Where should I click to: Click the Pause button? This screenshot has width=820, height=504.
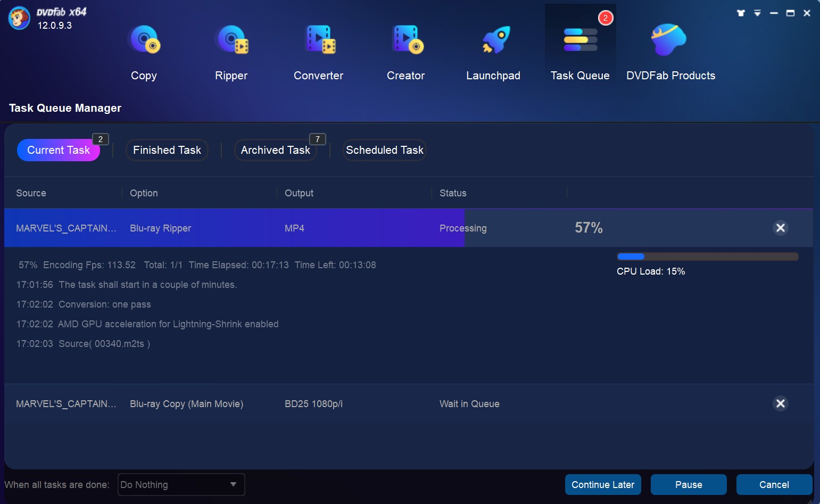click(689, 485)
